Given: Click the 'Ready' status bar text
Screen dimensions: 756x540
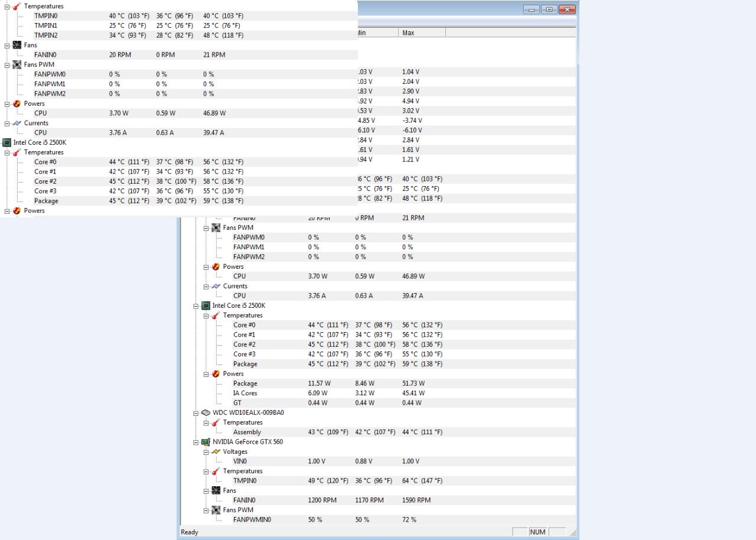Looking at the screenshot, I should coord(190,532).
